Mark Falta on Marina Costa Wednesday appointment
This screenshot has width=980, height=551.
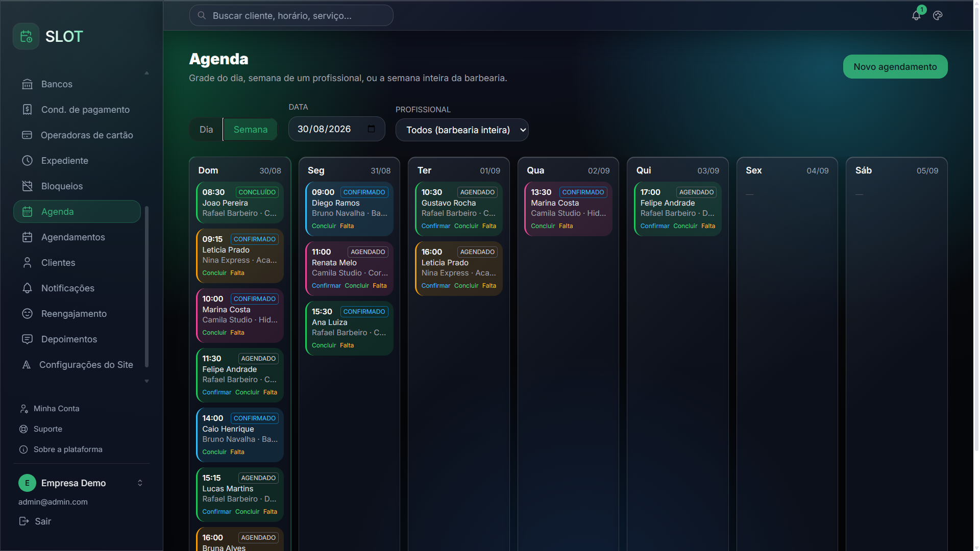[x=566, y=226]
